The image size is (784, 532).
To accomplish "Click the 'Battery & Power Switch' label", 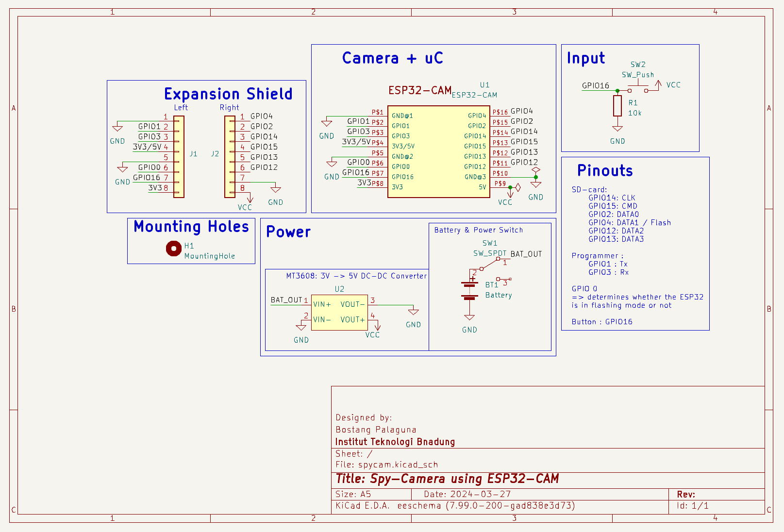I will 479,230.
